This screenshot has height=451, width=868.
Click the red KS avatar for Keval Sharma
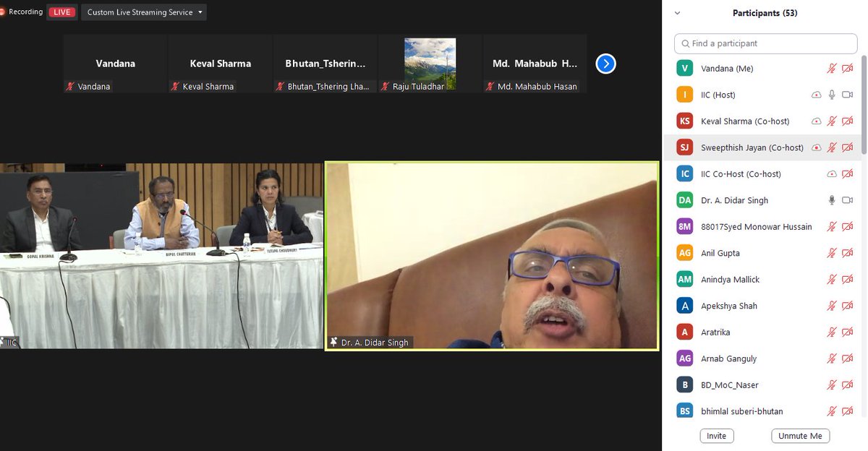coord(684,121)
